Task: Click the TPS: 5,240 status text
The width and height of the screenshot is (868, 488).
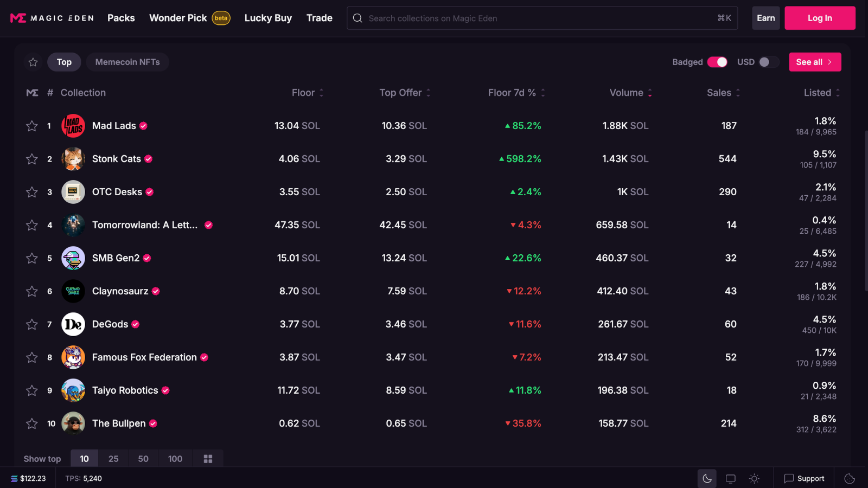Action: (x=84, y=478)
